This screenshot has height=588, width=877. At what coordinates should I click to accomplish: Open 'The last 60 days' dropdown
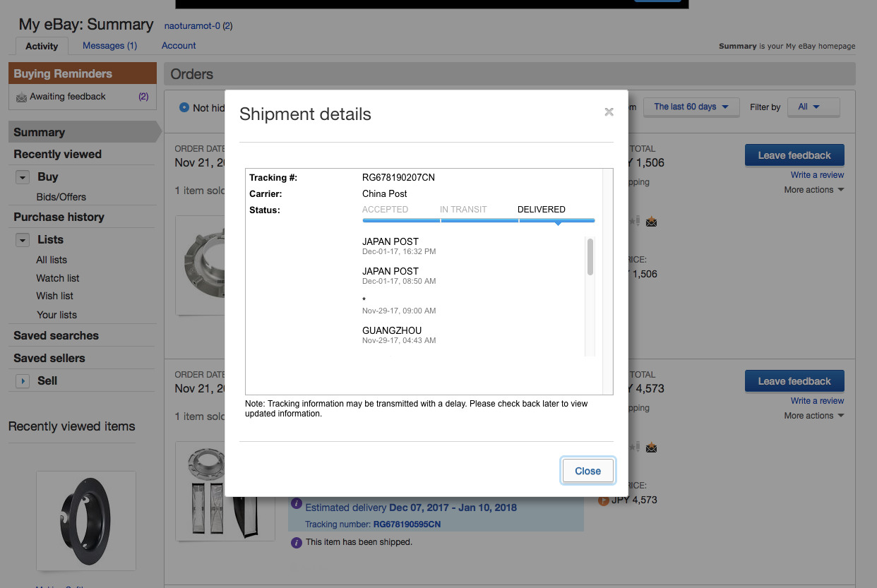(x=691, y=107)
